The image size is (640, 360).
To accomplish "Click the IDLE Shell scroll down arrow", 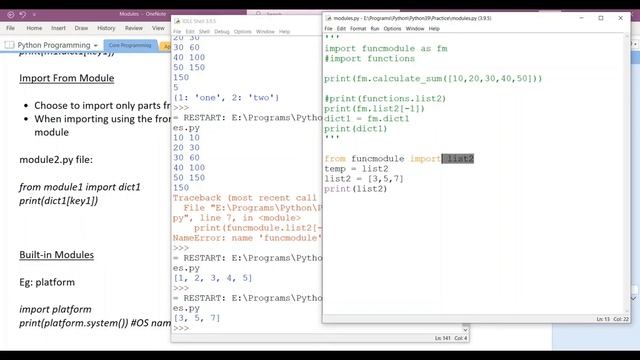I will (x=465, y=329).
